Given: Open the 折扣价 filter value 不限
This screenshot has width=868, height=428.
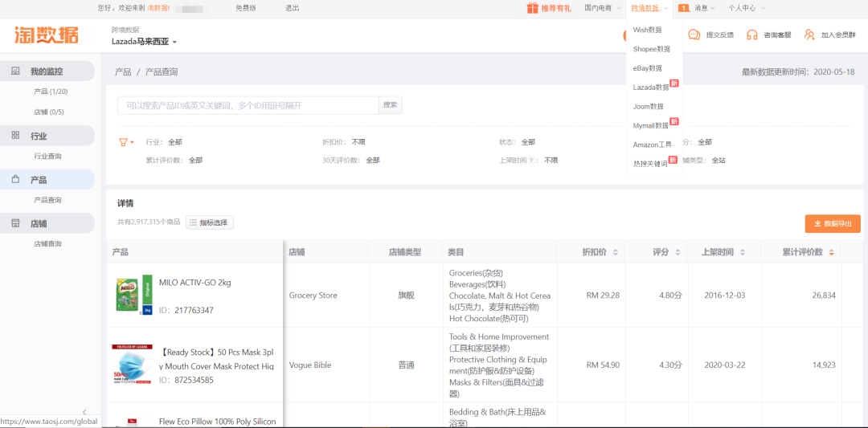Looking at the screenshot, I should [358, 142].
